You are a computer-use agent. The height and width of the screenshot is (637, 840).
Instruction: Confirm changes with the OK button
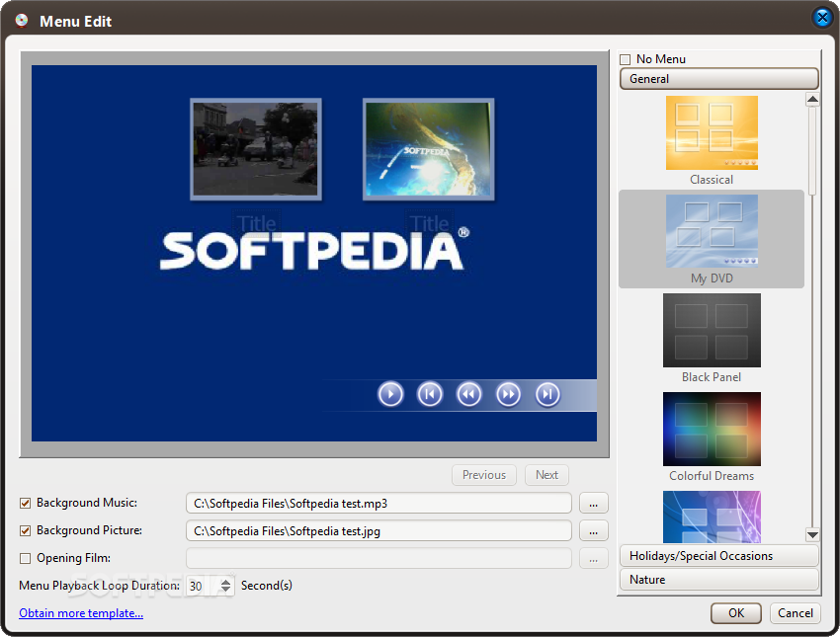click(x=736, y=613)
